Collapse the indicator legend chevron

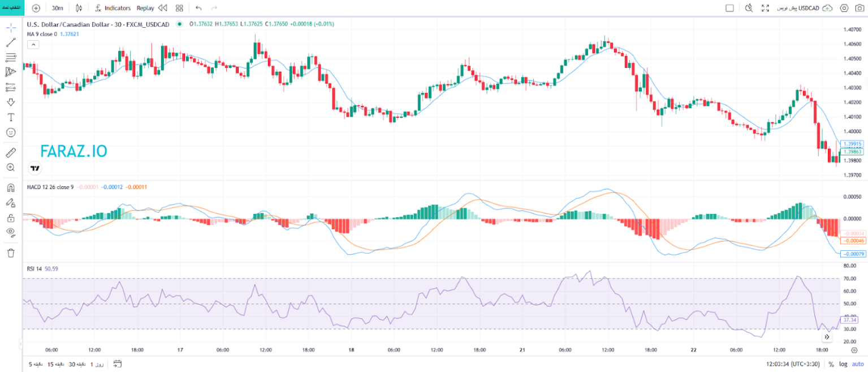[33, 44]
